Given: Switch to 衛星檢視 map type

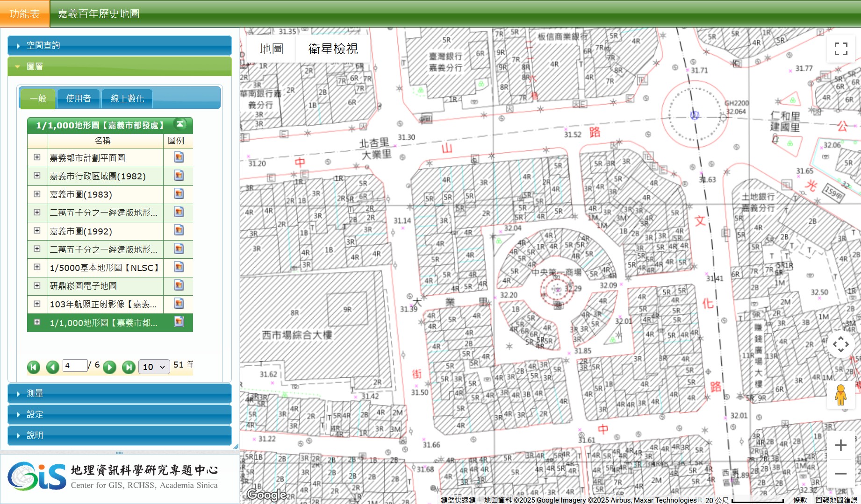Looking at the screenshot, I should coord(333,49).
